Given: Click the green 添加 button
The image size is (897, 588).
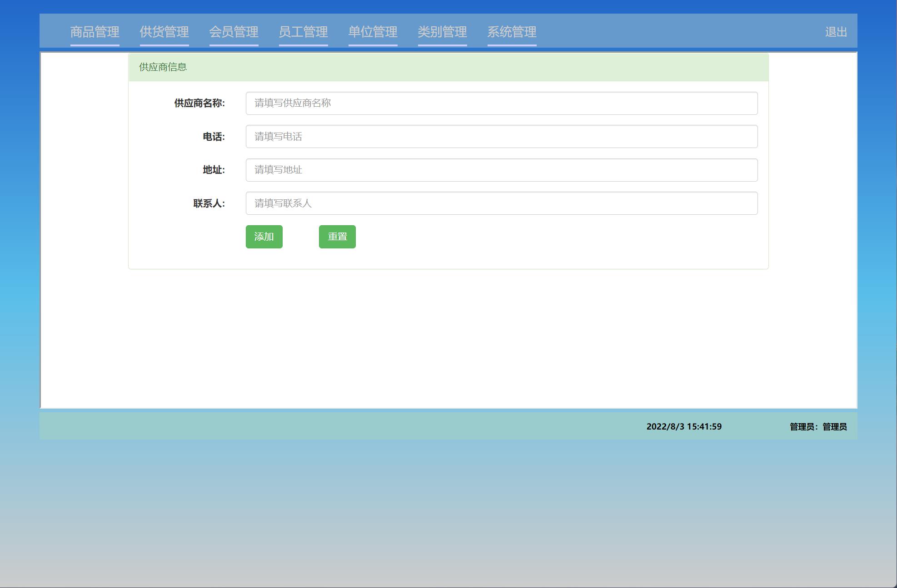Looking at the screenshot, I should coord(264,237).
